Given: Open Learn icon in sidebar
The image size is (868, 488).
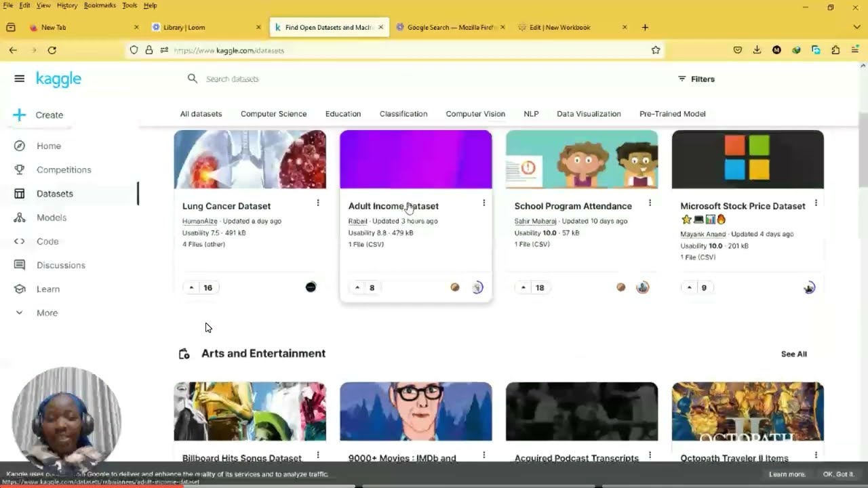Looking at the screenshot, I should click(x=19, y=289).
